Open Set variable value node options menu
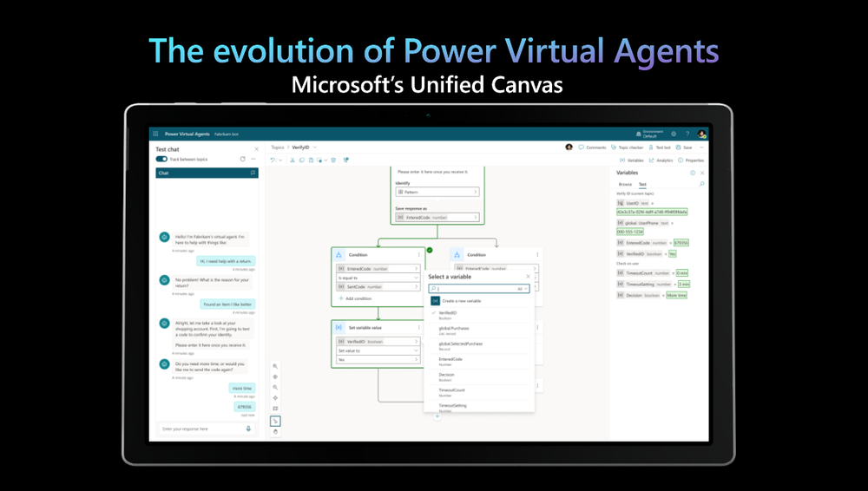 click(x=418, y=328)
